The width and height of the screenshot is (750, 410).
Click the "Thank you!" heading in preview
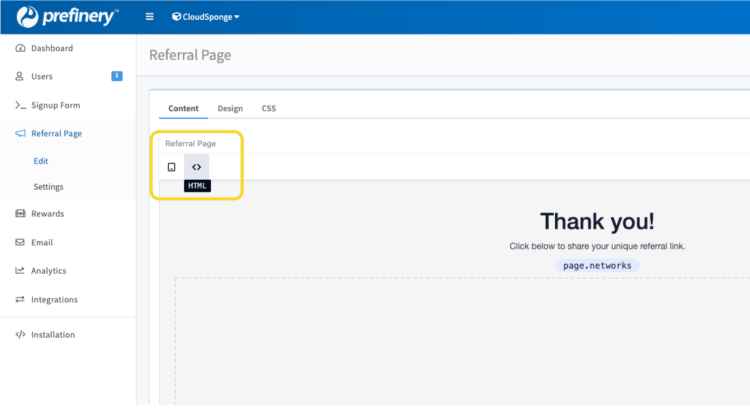[x=597, y=222]
